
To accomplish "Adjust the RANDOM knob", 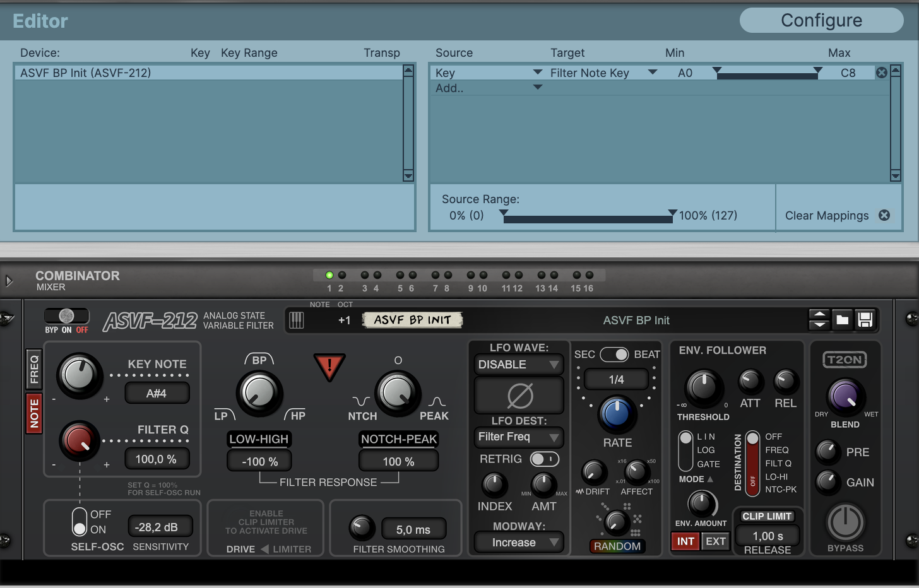I will tap(617, 522).
